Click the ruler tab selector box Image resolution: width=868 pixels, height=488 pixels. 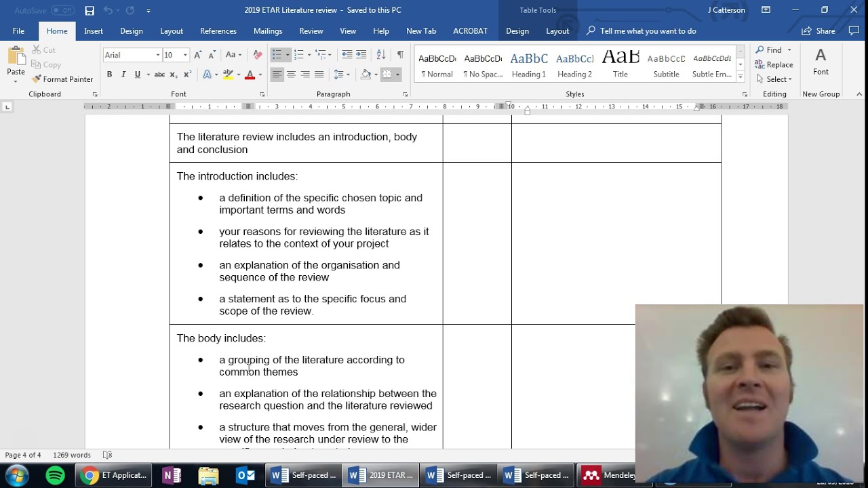(7, 107)
